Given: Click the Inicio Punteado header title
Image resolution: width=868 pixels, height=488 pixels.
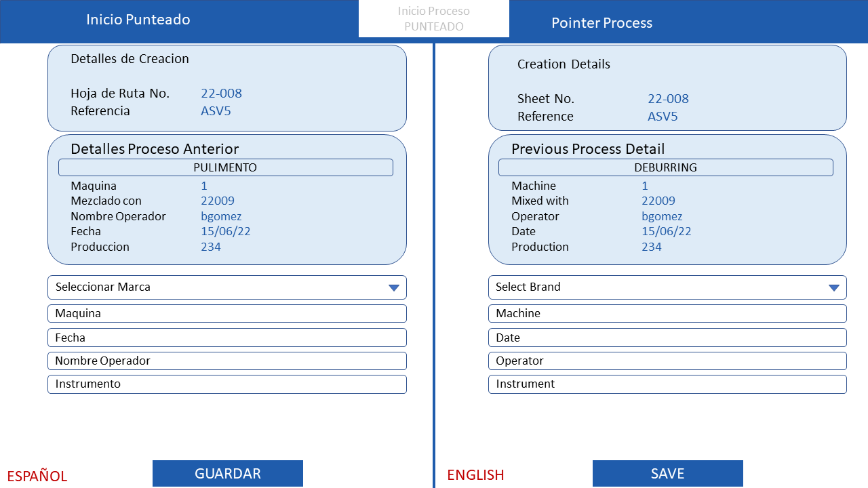Looking at the screenshot, I should [138, 20].
